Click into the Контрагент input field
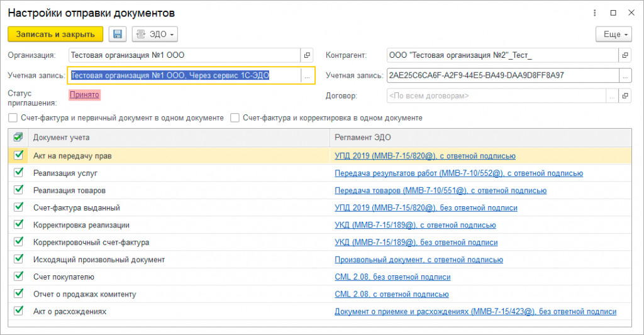This screenshot has height=335, width=644. 500,55
